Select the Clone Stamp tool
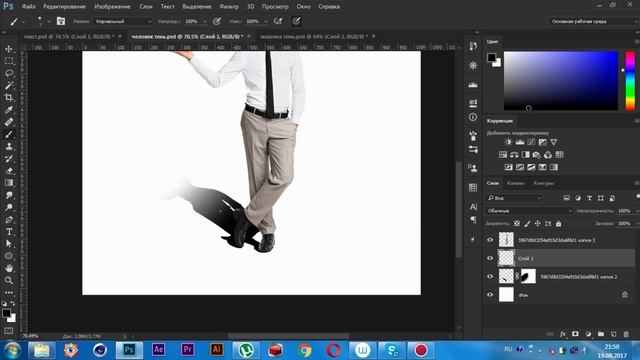Image resolution: width=640 pixels, height=360 pixels. point(9,147)
